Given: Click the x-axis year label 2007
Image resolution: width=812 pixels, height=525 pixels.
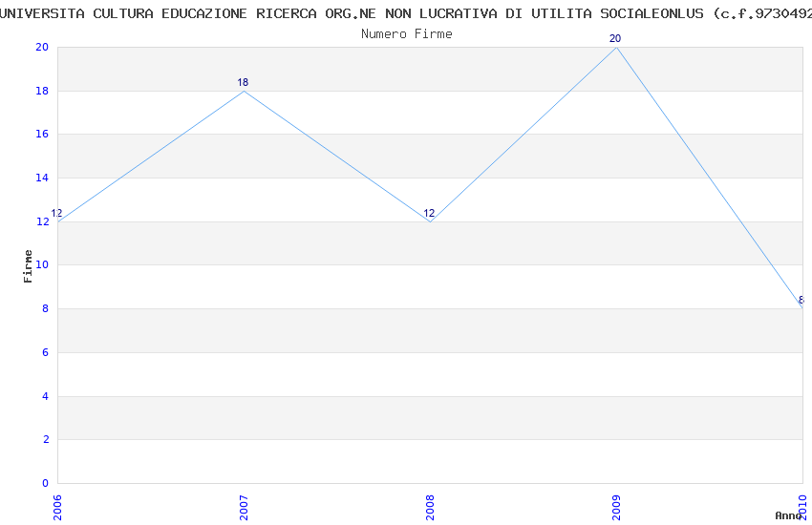Looking at the screenshot, I should [x=244, y=508].
